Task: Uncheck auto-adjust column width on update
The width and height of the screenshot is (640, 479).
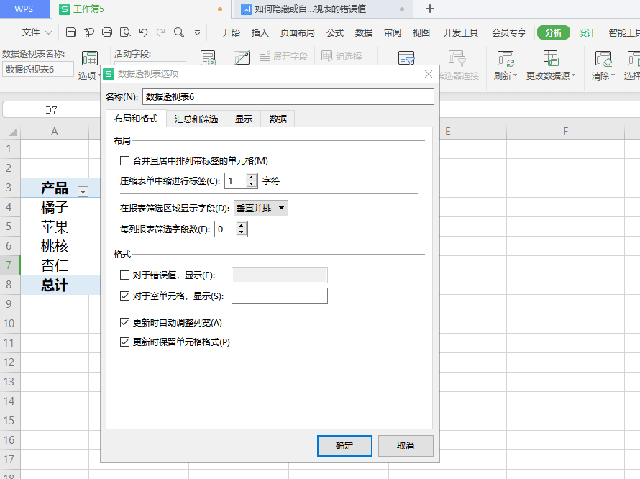Action: point(125,323)
